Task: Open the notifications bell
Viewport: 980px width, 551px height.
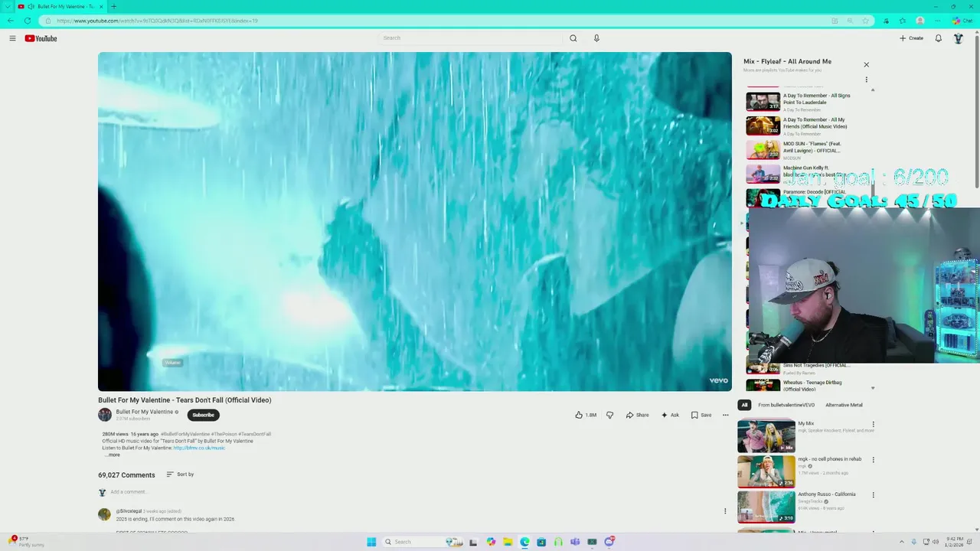Action: [938, 38]
